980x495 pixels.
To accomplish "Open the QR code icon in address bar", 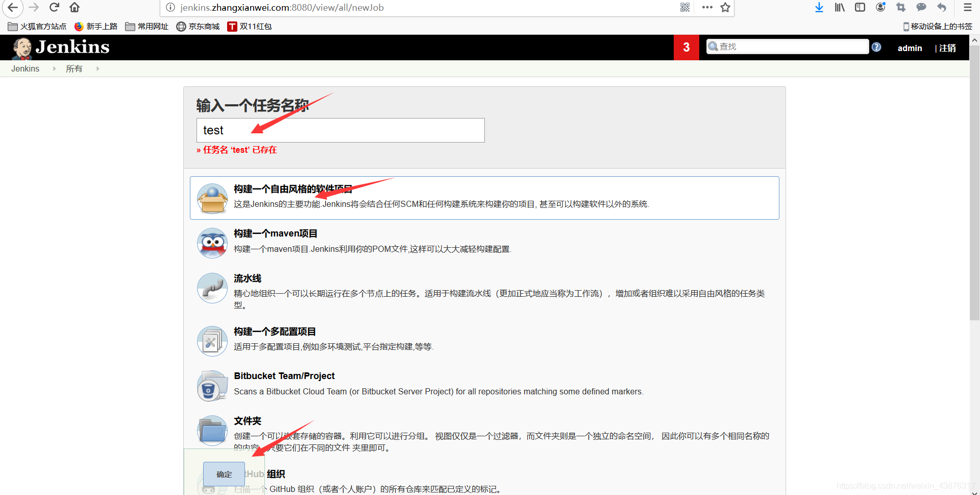I will coord(685,7).
